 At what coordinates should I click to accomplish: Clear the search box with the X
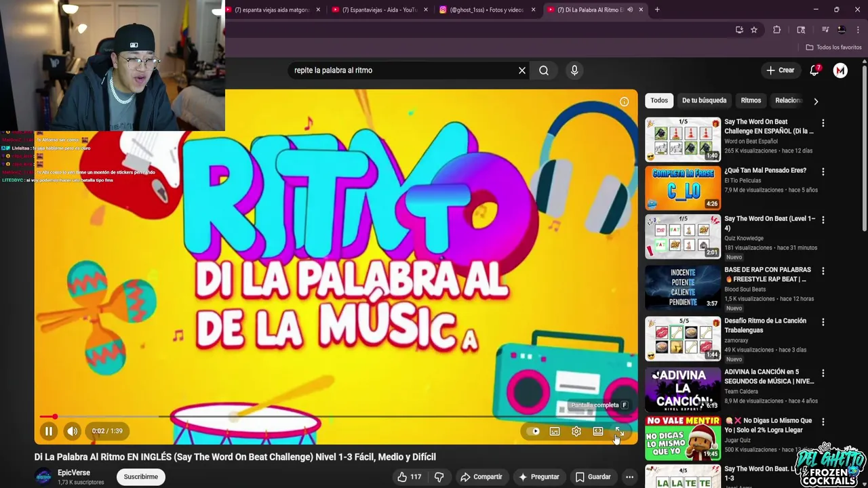pyautogui.click(x=522, y=70)
